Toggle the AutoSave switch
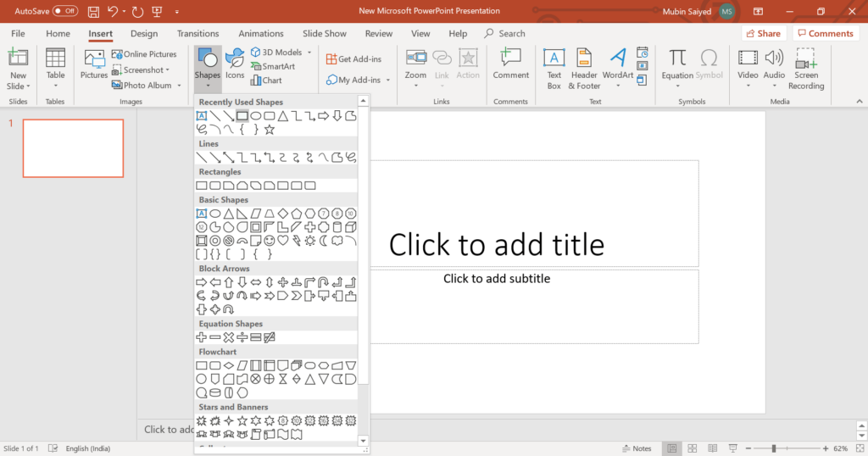This screenshot has width=868, height=456. click(x=65, y=12)
